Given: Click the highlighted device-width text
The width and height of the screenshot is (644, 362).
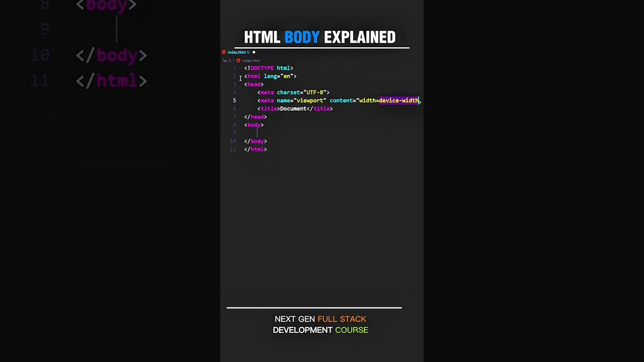Looking at the screenshot, I should pyautogui.click(x=398, y=101).
